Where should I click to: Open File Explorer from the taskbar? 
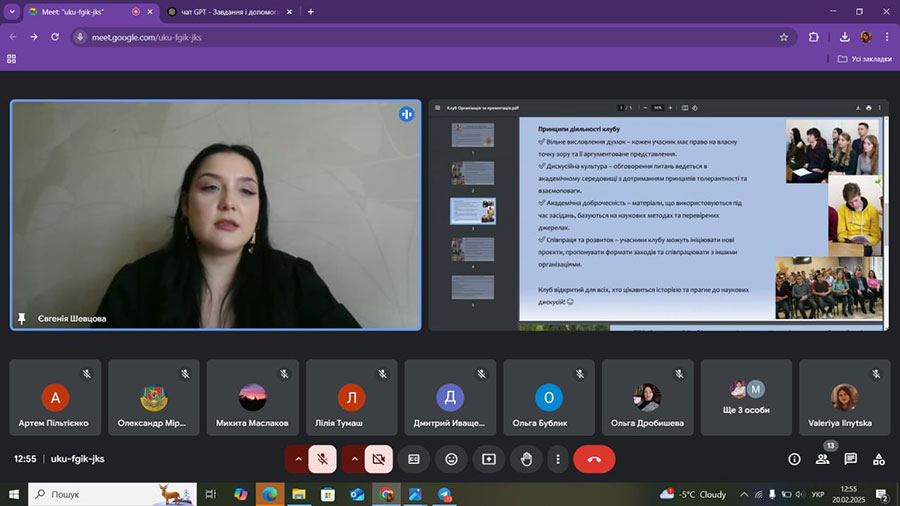click(298, 494)
